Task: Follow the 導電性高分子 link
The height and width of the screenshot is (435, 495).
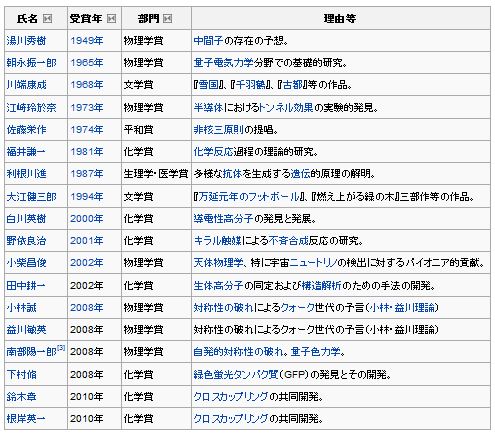Action: (223, 219)
